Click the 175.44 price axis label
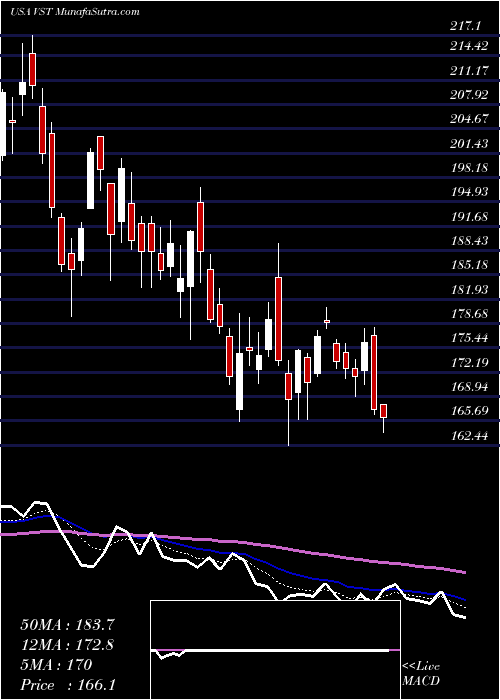The image size is (500, 700). (x=469, y=338)
